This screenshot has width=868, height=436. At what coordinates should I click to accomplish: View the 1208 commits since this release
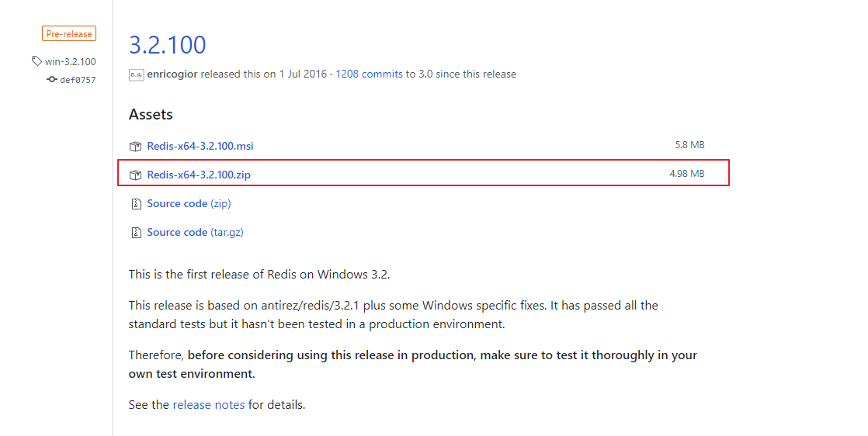369,74
